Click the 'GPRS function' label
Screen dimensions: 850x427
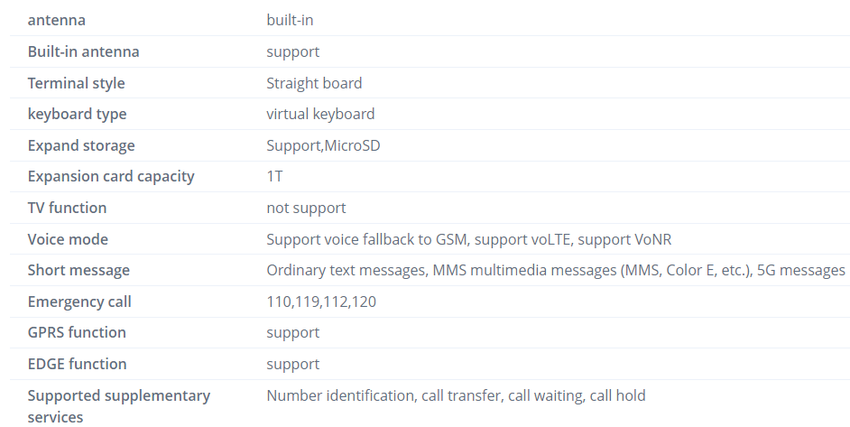77,332
